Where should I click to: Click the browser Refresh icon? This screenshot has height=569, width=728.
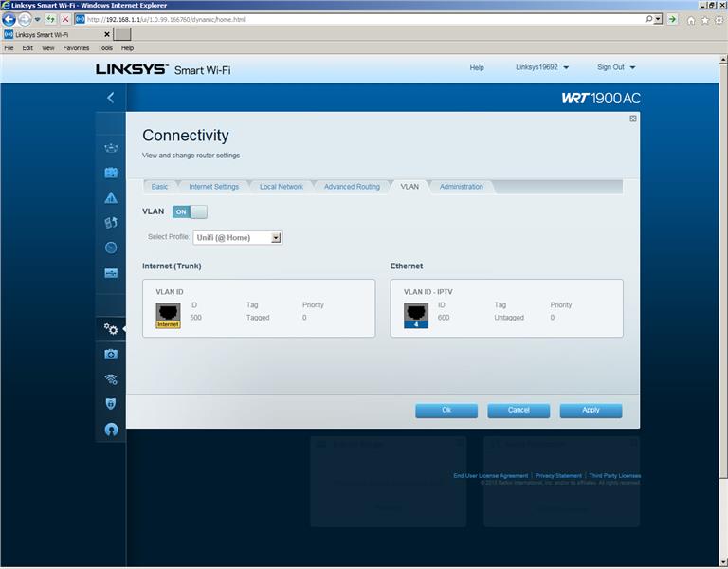(x=51, y=20)
